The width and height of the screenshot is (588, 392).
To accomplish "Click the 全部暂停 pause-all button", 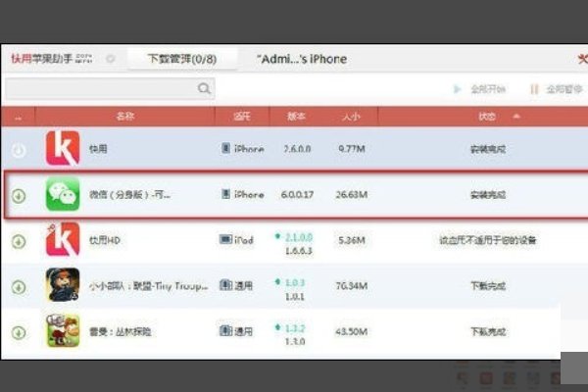I will click(557, 89).
